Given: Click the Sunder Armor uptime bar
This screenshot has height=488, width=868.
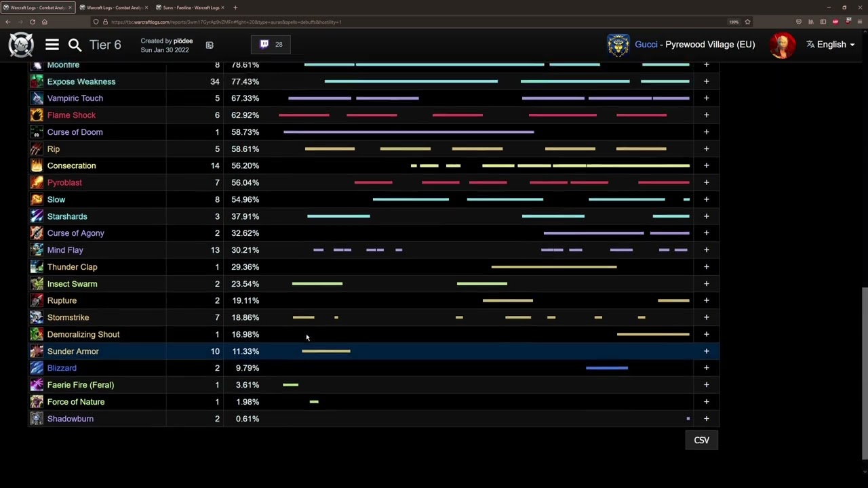Looking at the screenshot, I should [326, 351].
